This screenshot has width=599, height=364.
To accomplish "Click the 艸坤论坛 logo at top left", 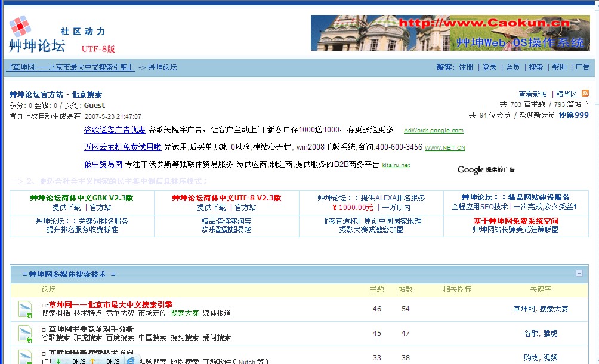I will pos(37,35).
